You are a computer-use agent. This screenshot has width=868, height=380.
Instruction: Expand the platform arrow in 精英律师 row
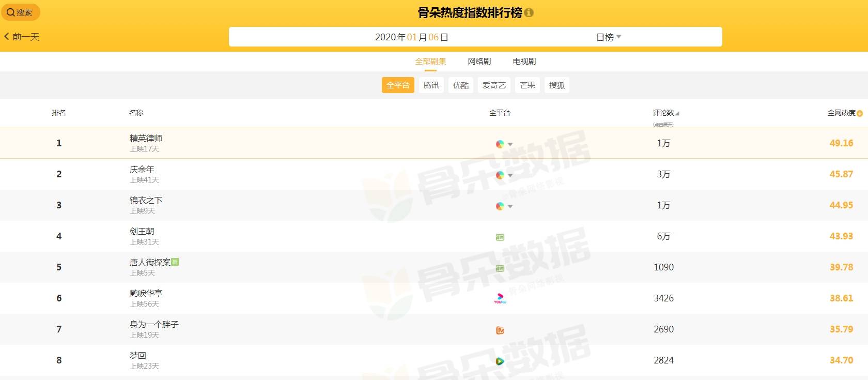point(510,144)
